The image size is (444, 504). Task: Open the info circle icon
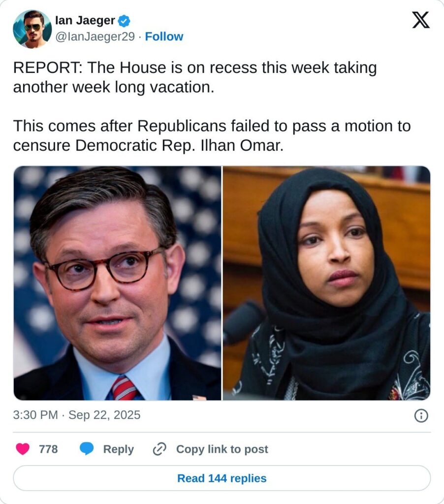point(421,415)
